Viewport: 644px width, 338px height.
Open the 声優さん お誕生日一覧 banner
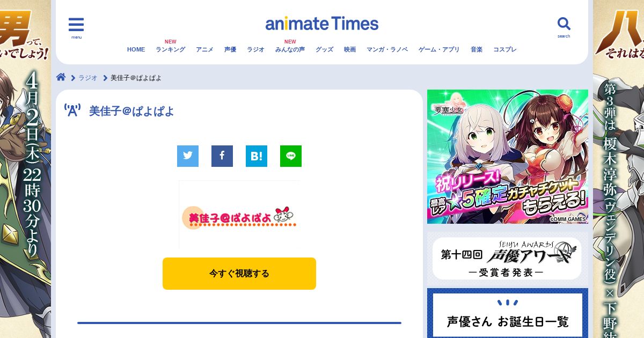pyautogui.click(x=508, y=313)
